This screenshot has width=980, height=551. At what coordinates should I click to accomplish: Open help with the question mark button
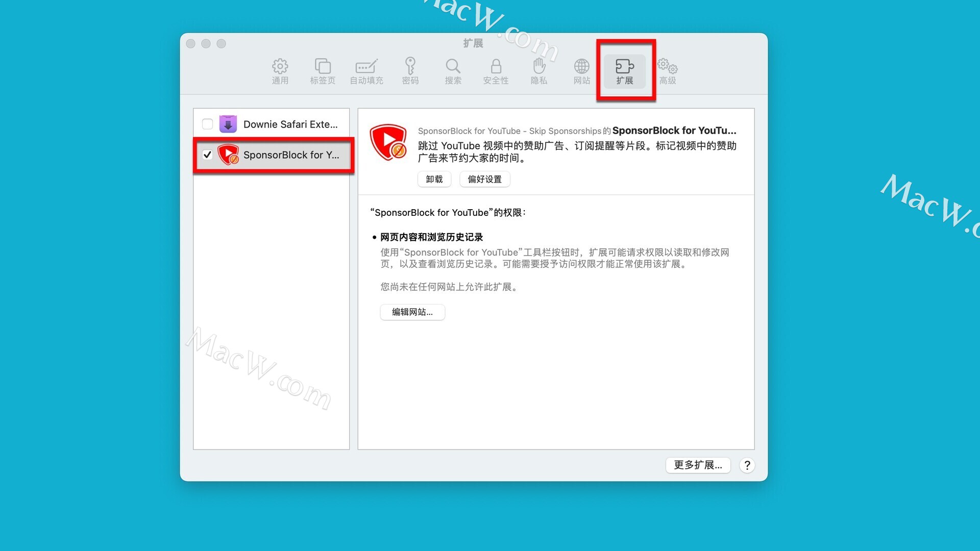pos(747,465)
